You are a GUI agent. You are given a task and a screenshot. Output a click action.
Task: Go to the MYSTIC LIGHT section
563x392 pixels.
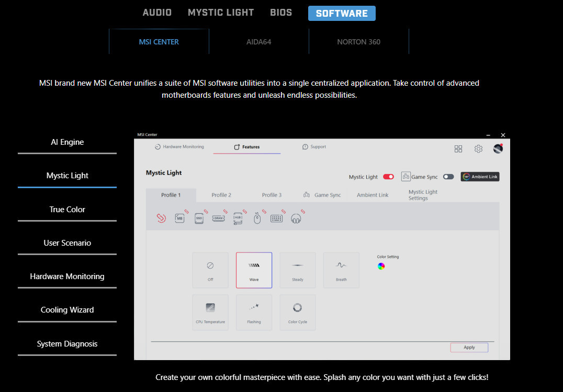coord(221,13)
